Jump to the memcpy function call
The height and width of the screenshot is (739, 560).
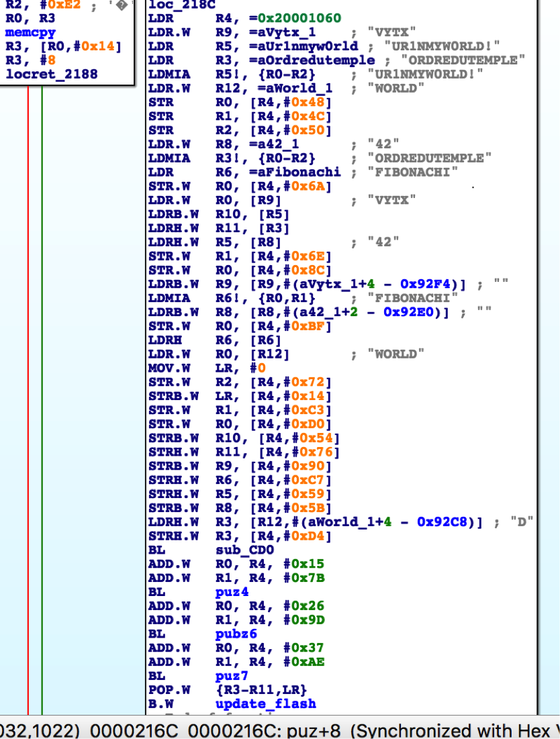[x=30, y=32]
